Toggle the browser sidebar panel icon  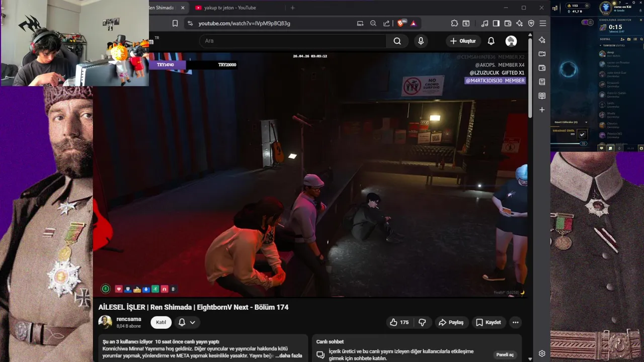pos(496,23)
